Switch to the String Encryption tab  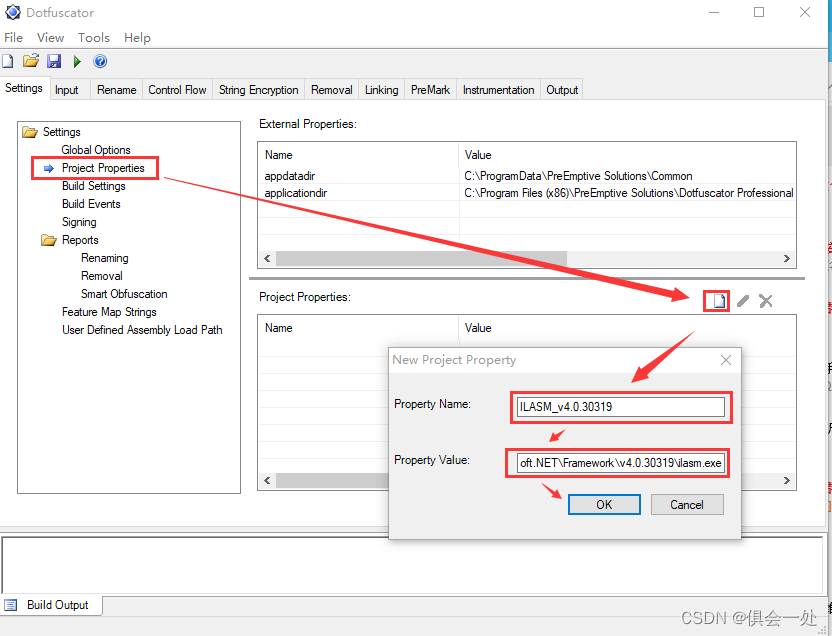(258, 90)
